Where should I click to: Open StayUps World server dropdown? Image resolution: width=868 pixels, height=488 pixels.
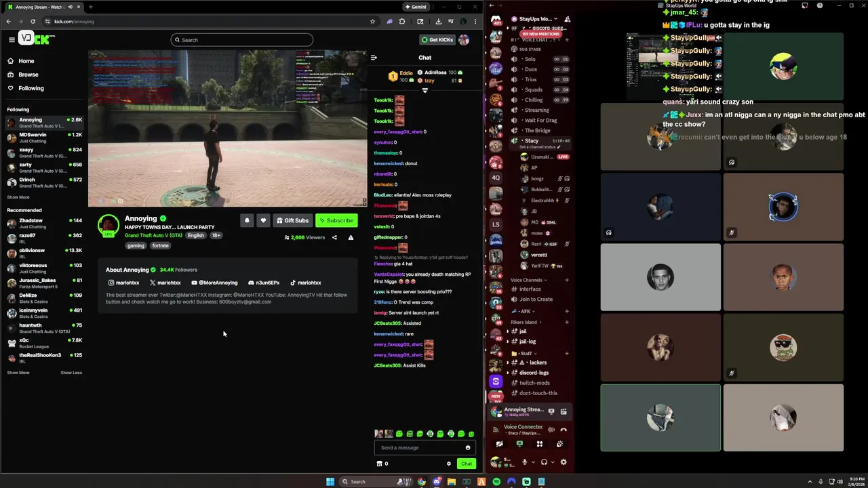tap(538, 19)
